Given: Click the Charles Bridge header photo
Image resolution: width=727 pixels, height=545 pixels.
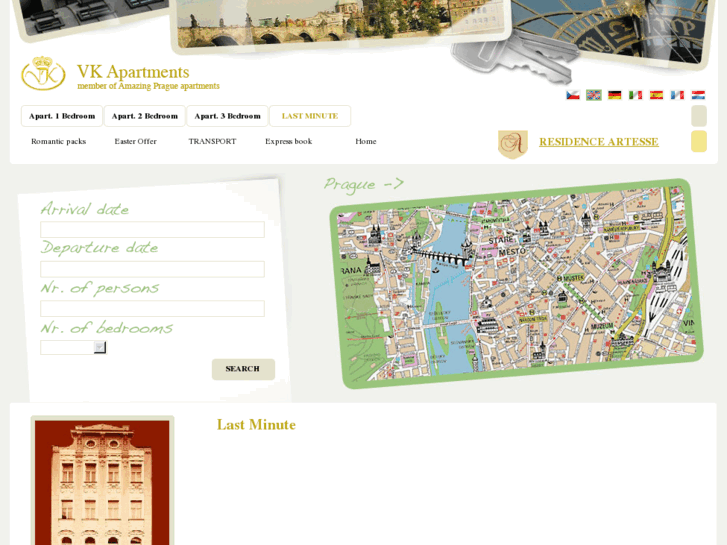Looking at the screenshot, I should click(341, 24).
